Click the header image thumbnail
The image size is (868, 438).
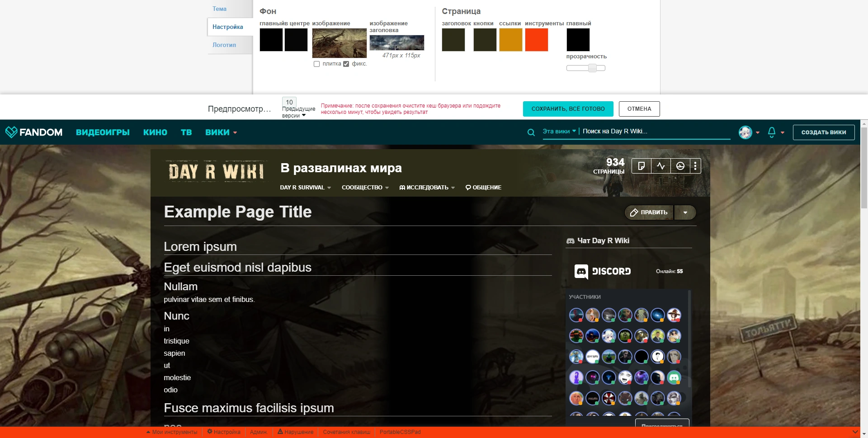tap(397, 43)
